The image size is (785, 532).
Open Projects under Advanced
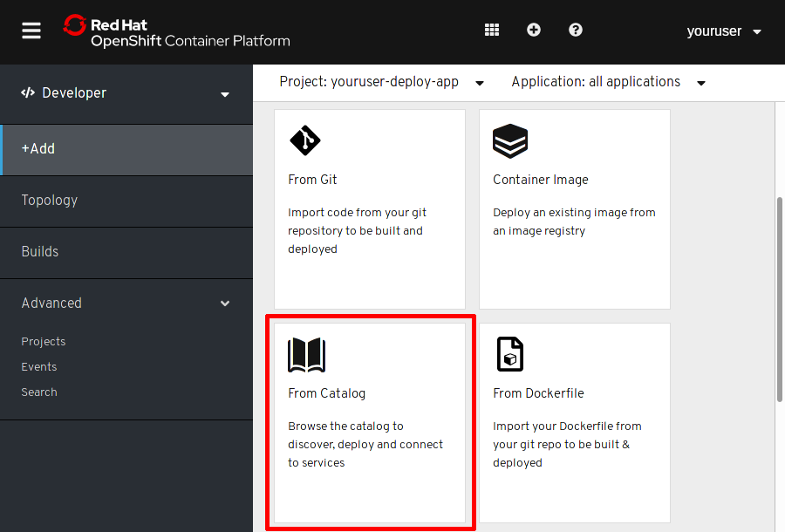(x=44, y=341)
